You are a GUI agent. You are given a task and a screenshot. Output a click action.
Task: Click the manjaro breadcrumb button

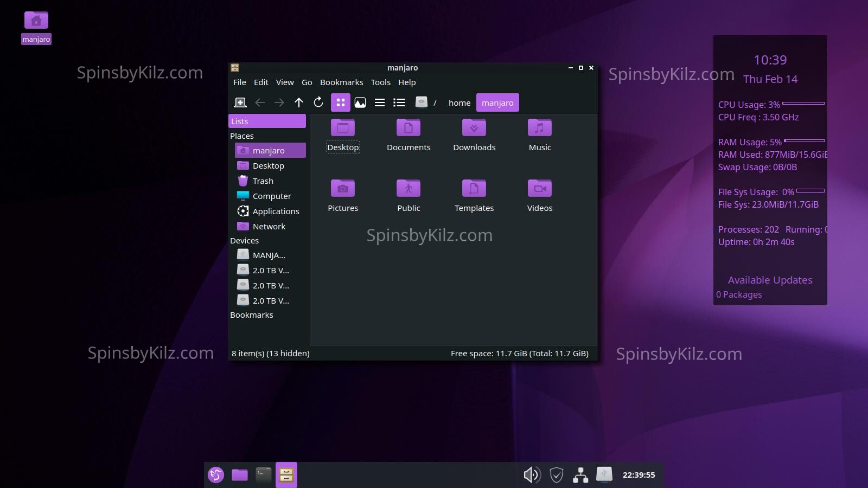(497, 103)
